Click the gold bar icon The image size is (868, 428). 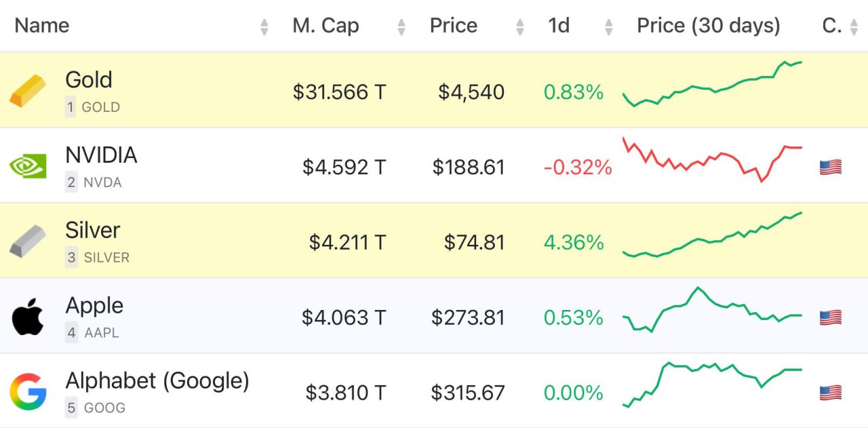28,91
